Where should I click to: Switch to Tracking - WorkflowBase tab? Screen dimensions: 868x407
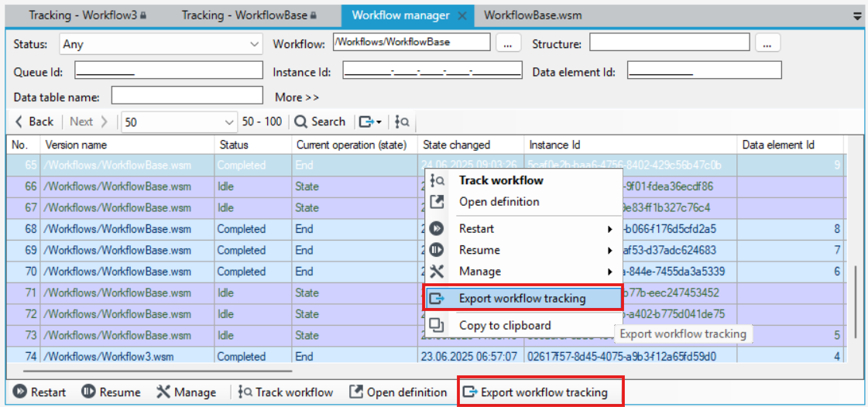click(249, 15)
